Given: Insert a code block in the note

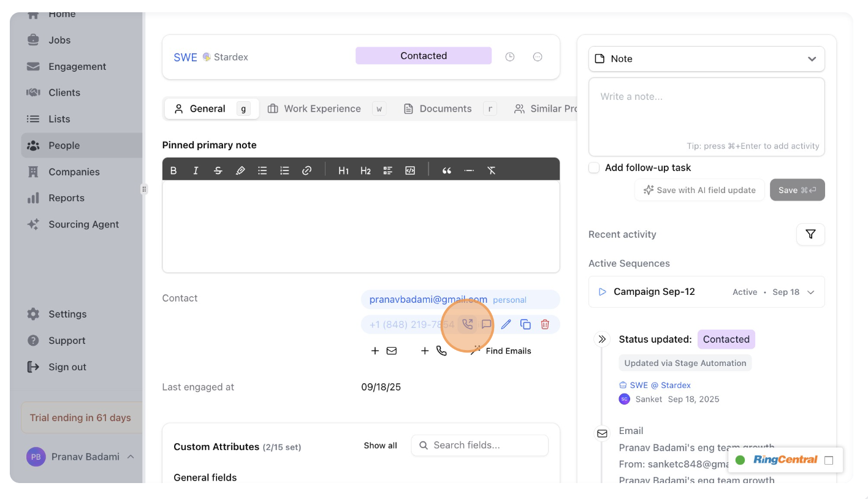Looking at the screenshot, I should (410, 170).
